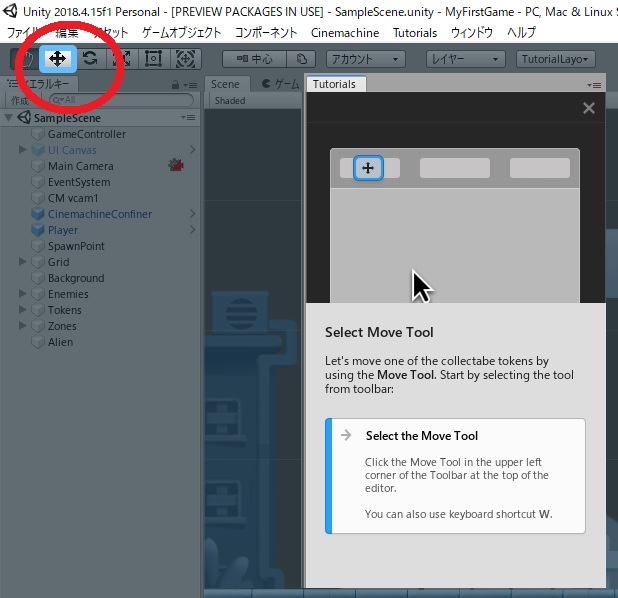The image size is (618, 598).
Task: Select the Move tool in the toolbar
Action: click(x=58, y=59)
